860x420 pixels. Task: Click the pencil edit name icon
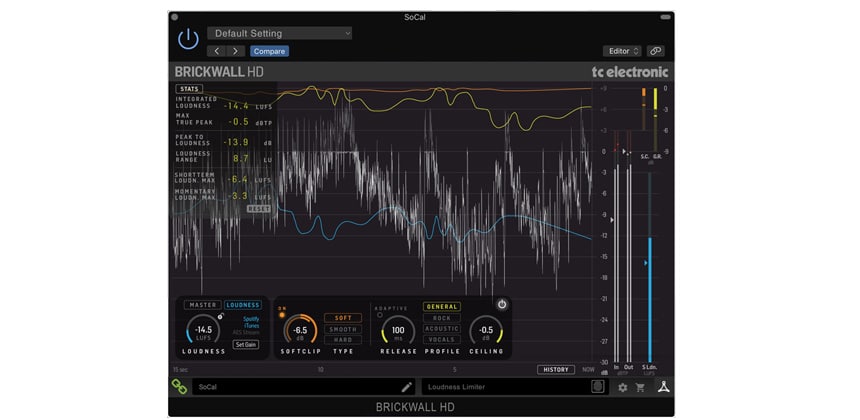click(x=406, y=386)
